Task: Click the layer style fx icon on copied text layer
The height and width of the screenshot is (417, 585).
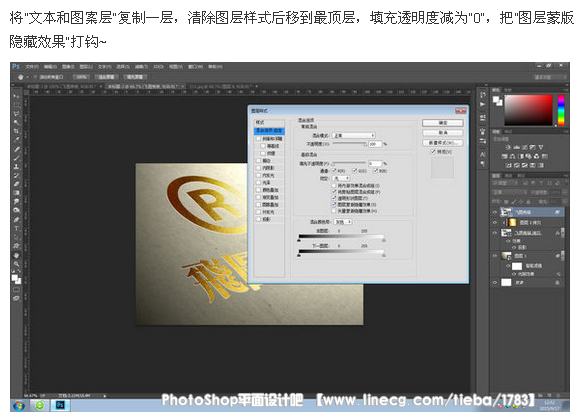Action: pos(557,233)
